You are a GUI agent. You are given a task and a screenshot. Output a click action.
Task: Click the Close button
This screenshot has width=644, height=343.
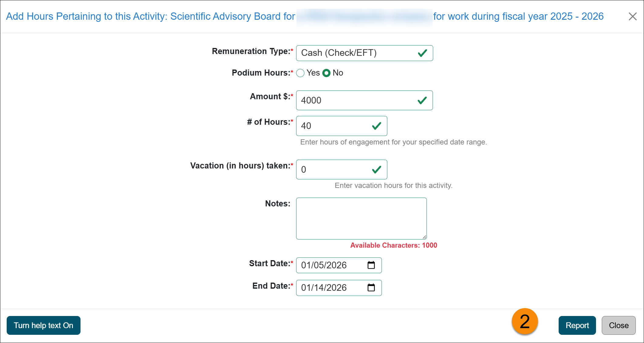point(618,325)
